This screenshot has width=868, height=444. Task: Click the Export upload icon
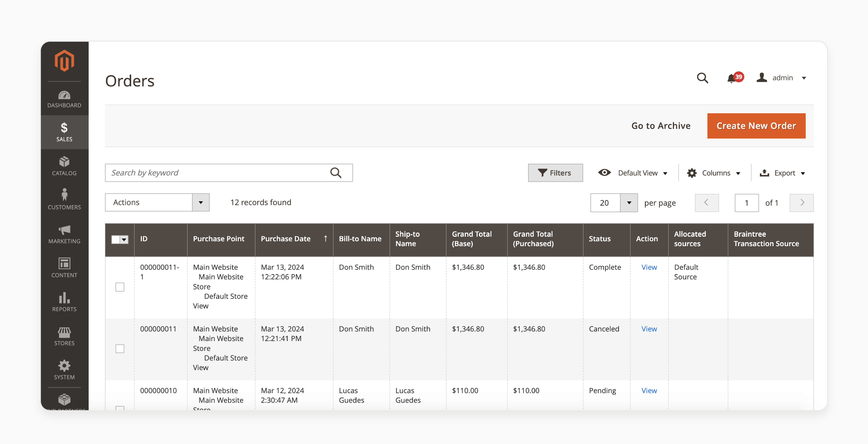(764, 173)
